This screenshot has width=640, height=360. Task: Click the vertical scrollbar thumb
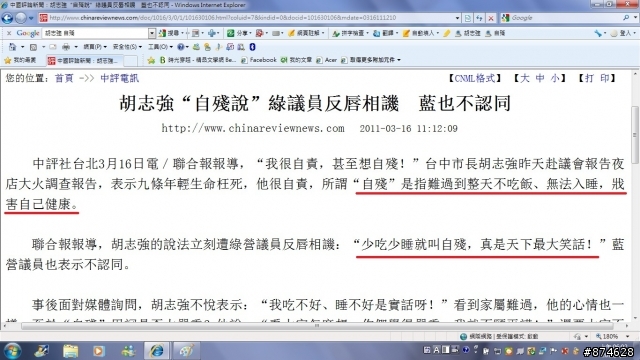coord(635,134)
